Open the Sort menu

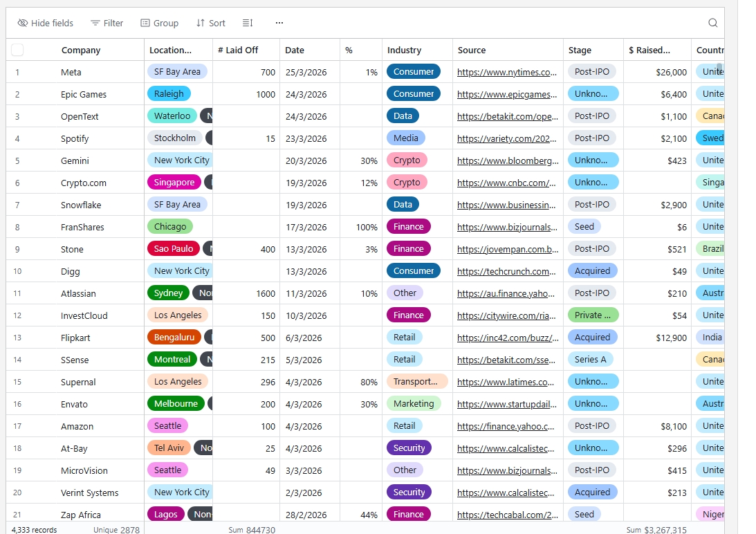coord(211,23)
